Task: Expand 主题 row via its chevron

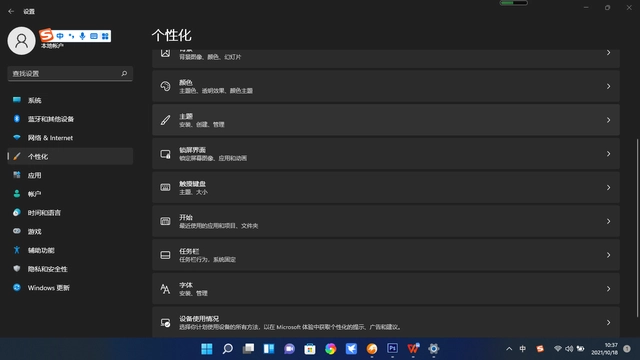Action: pyautogui.click(x=608, y=120)
